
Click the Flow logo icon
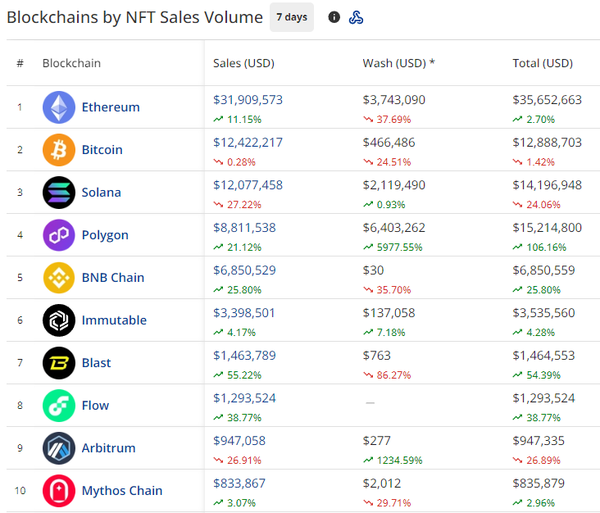pyautogui.click(x=59, y=405)
